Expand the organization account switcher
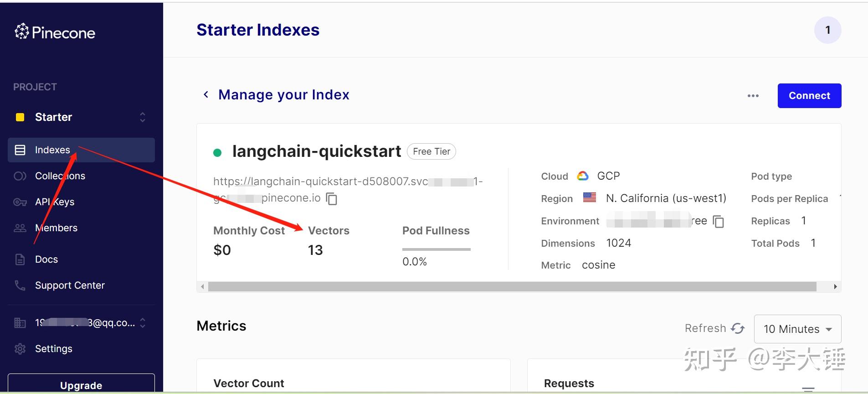Image resolution: width=868 pixels, height=394 pixels. click(143, 323)
